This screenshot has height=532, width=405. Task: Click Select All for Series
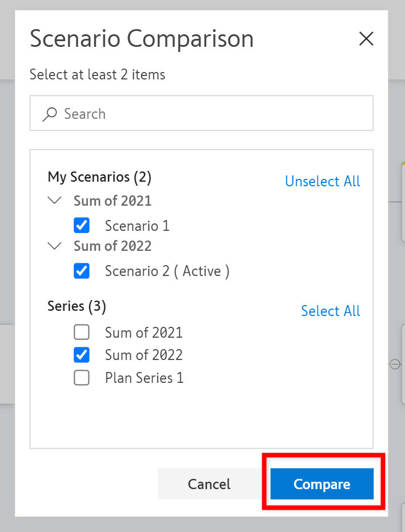[330, 311]
